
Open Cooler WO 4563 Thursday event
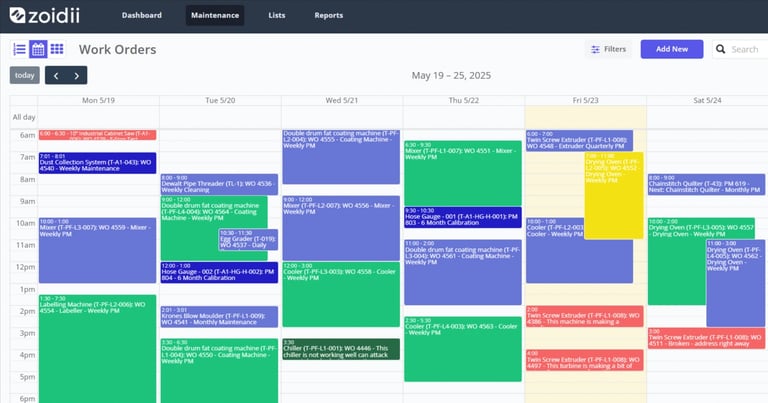[x=463, y=349]
